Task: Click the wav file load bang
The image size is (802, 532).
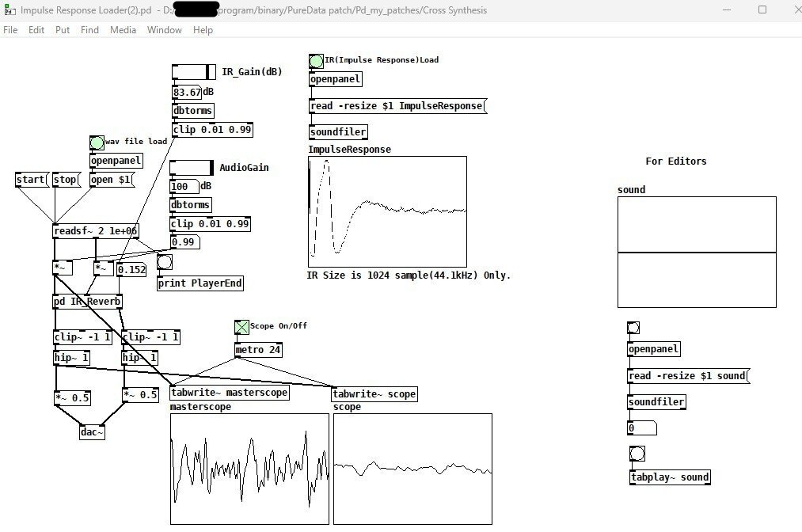Action: 97,142
